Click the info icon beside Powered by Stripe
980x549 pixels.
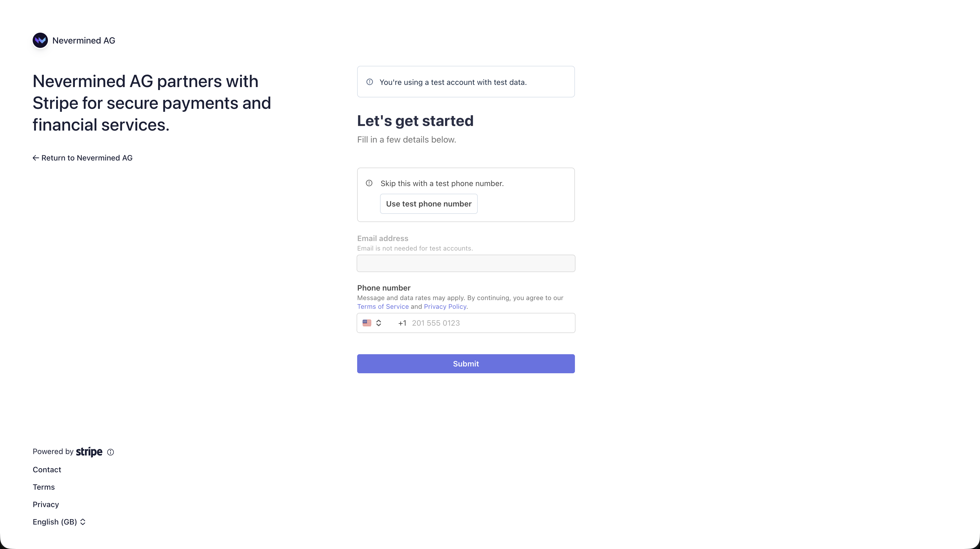pos(110,452)
